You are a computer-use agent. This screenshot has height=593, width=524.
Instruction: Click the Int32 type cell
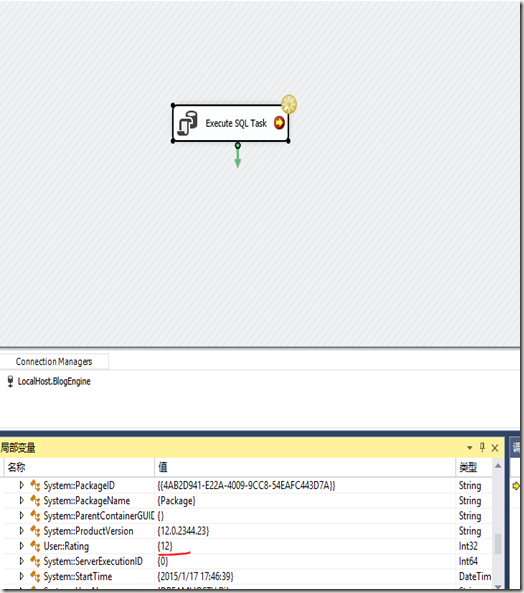coord(468,546)
